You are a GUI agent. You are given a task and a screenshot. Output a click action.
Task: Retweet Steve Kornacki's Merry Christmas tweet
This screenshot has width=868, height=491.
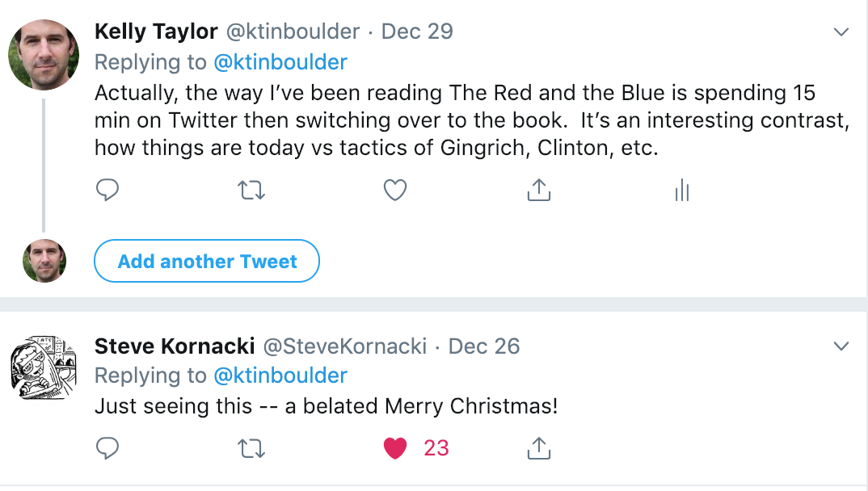pos(252,448)
